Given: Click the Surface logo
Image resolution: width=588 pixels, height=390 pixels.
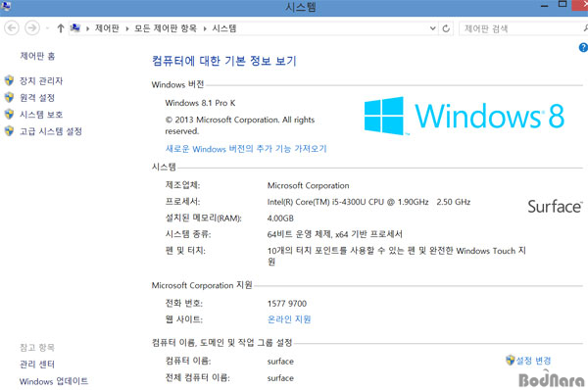Looking at the screenshot, I should point(555,207).
